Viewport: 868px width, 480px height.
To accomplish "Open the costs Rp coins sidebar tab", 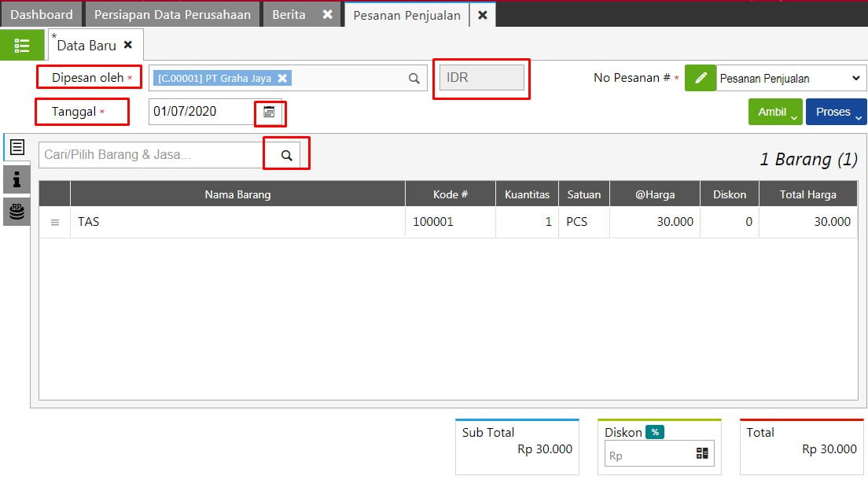I will tap(17, 212).
